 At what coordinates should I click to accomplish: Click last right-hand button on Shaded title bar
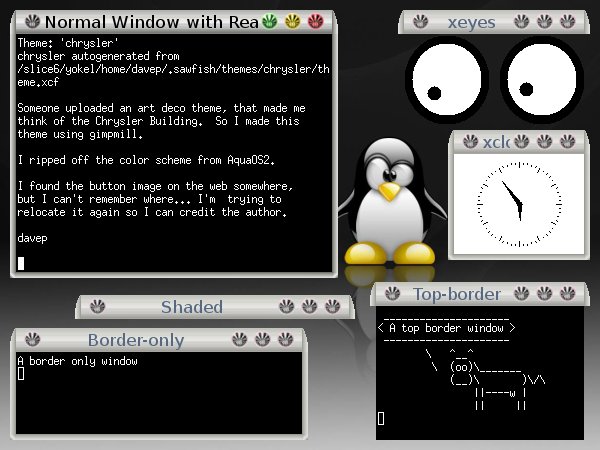[x=333, y=307]
